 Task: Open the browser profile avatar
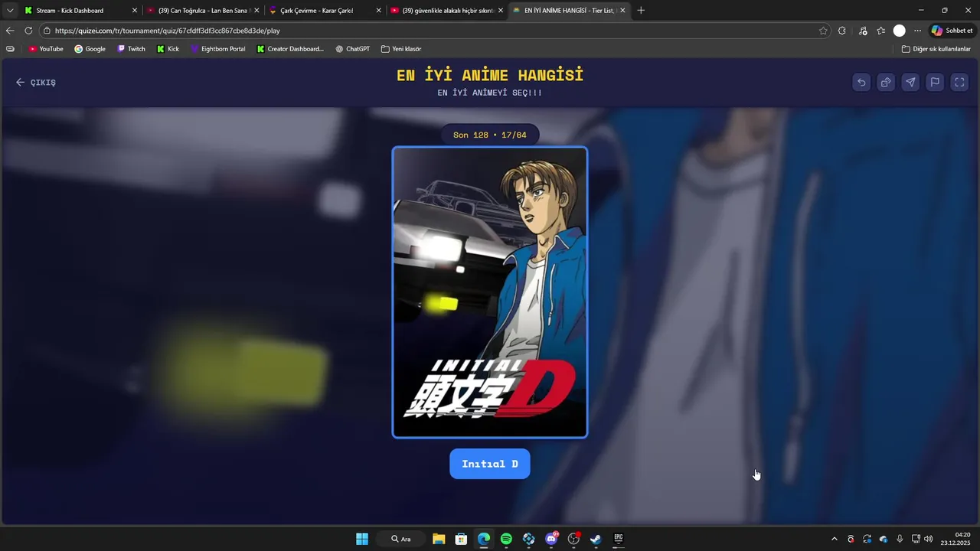(900, 31)
